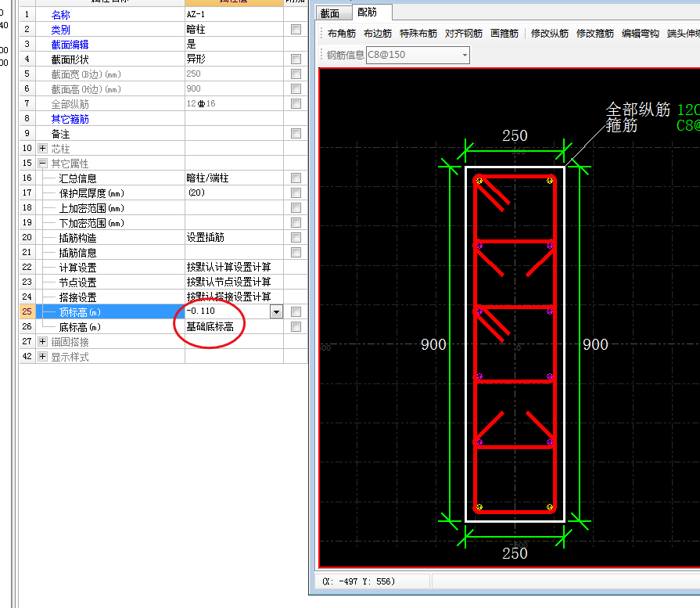Viewport: 700px width, 608px height.
Task: Select the 按默认节点设置计算 value cell
Action: point(234,282)
